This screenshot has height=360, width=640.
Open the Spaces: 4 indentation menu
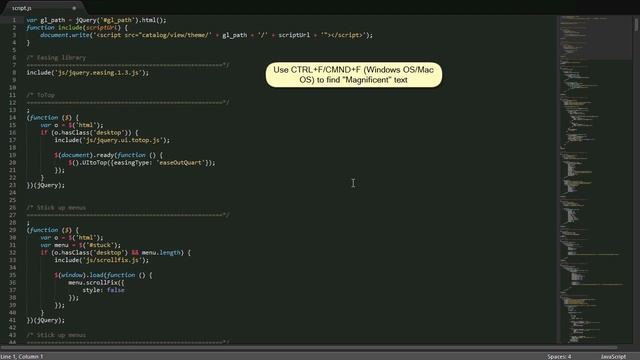point(559,356)
